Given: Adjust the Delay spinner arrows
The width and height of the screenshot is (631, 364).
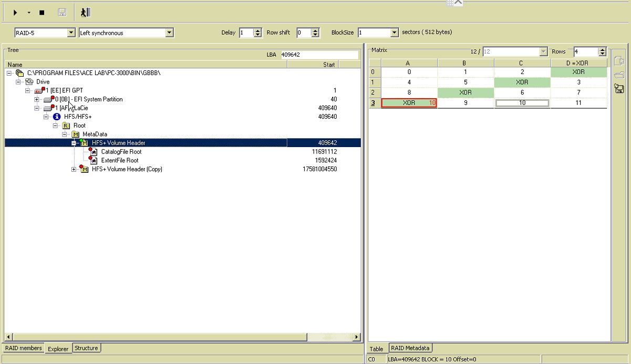Looking at the screenshot, I should coord(257,33).
